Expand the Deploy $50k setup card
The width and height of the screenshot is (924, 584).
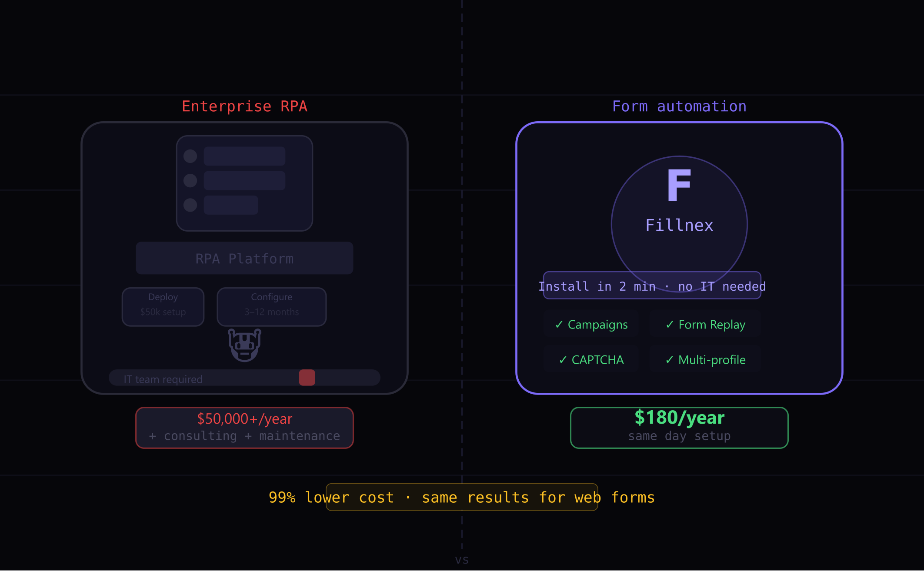coord(163,306)
